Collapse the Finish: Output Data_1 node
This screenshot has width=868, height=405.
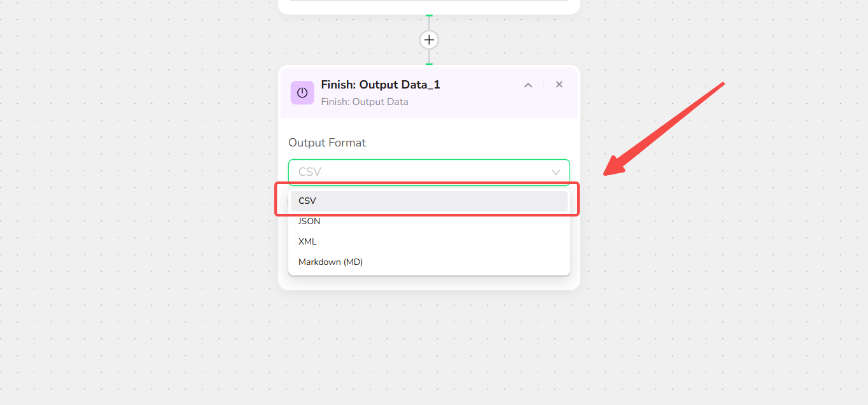528,85
